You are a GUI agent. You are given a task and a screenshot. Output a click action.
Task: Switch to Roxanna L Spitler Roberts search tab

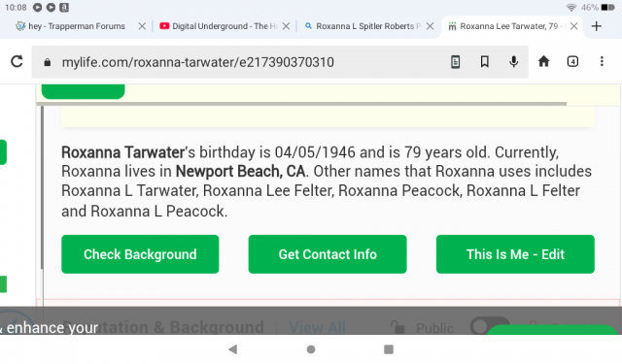point(363,26)
